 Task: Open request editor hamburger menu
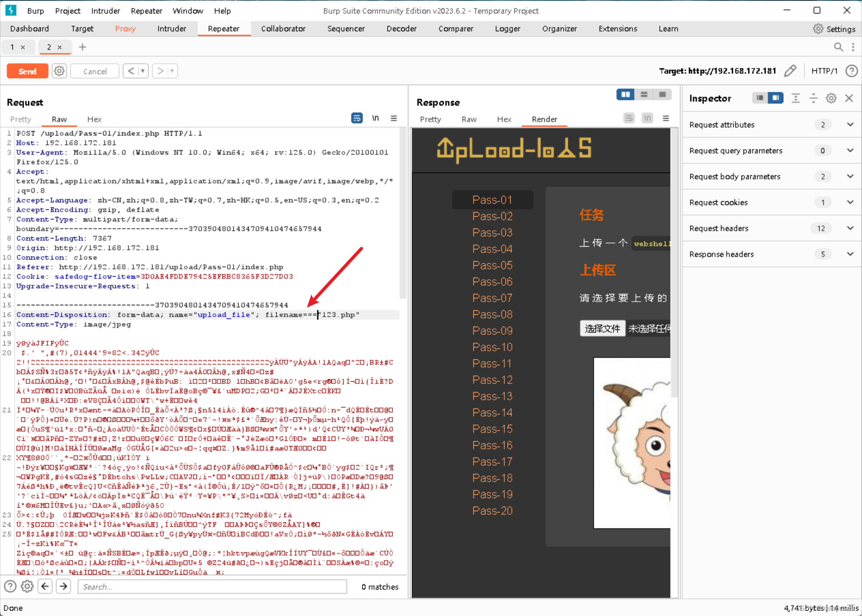pos(394,118)
